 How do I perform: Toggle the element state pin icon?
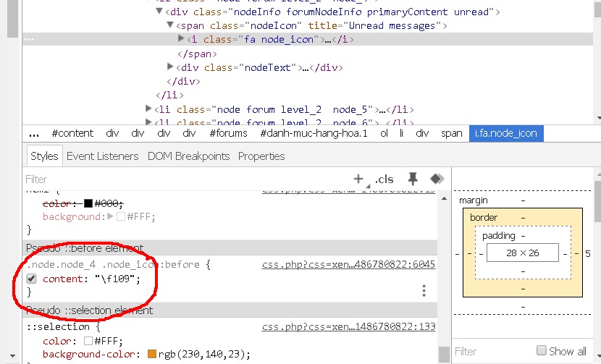click(x=413, y=179)
